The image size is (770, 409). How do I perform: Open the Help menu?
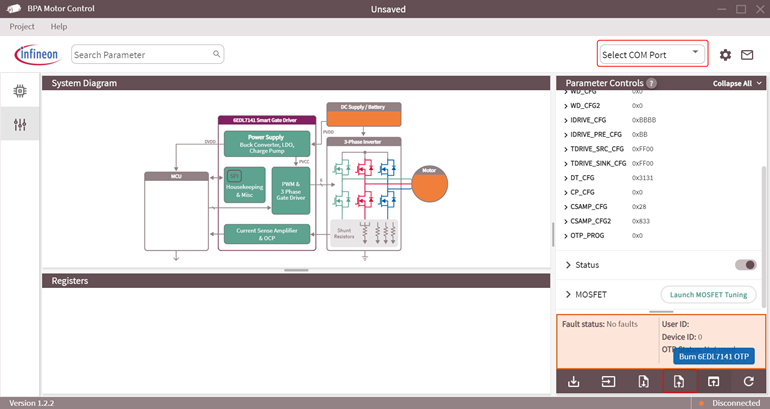(59, 27)
